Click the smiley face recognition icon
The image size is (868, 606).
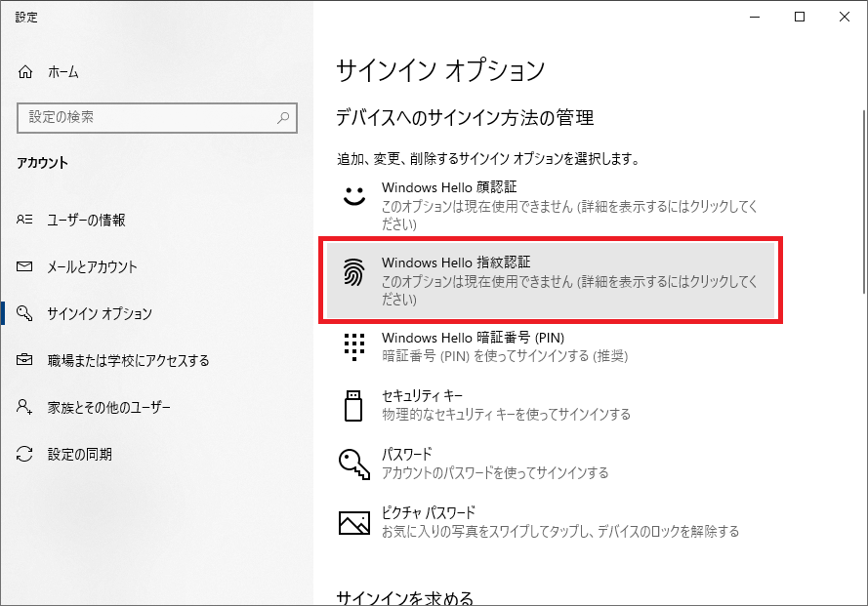click(354, 196)
